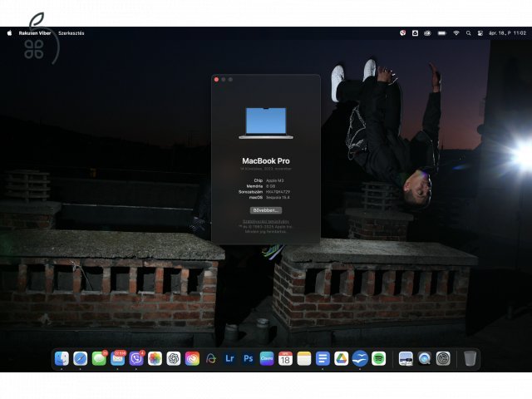This screenshot has height=399, width=532.
Task: Click the macOS Sequoia version value
Action: coord(278,197)
